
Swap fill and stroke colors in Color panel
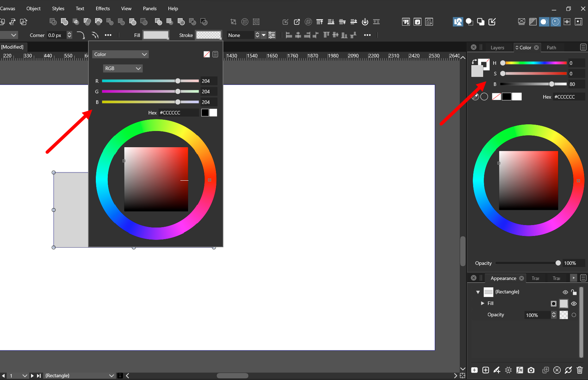[474, 62]
